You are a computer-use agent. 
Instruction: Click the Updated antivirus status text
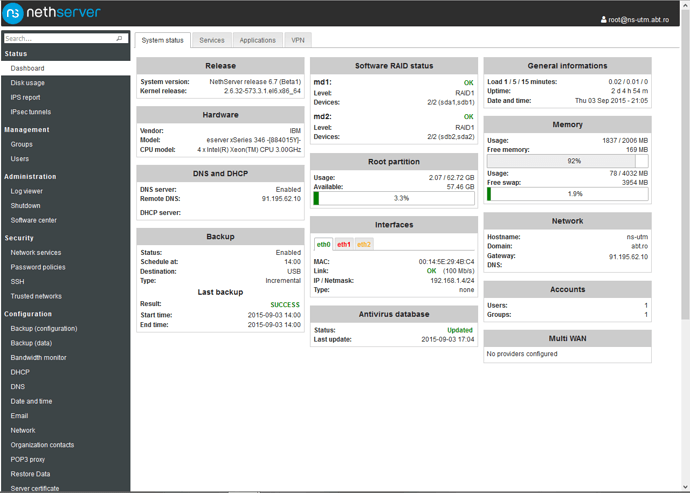point(460,330)
